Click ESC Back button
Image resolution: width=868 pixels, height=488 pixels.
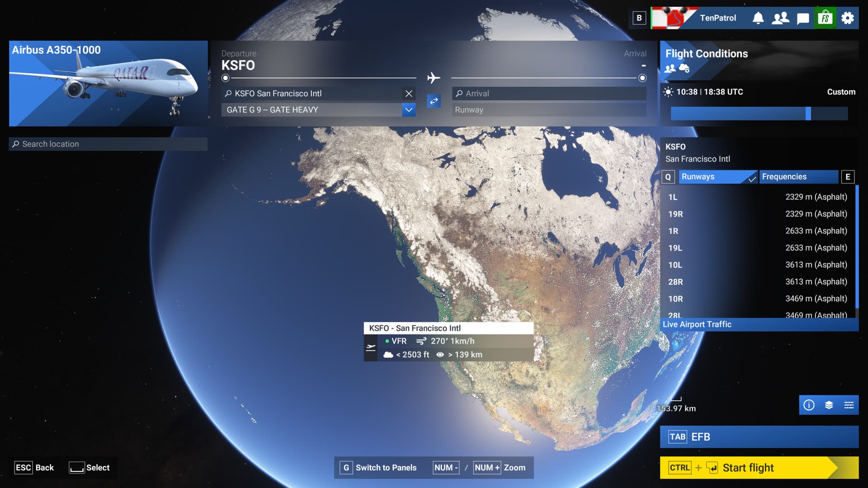(x=34, y=468)
